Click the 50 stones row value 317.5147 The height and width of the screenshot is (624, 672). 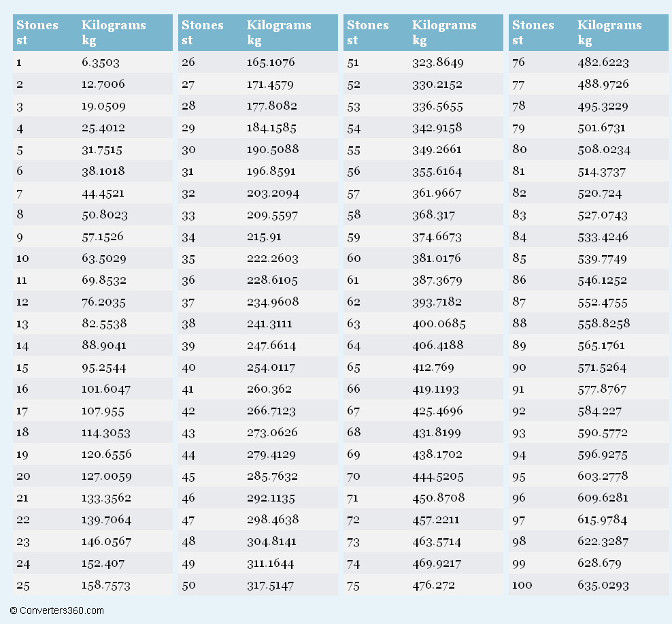(271, 585)
